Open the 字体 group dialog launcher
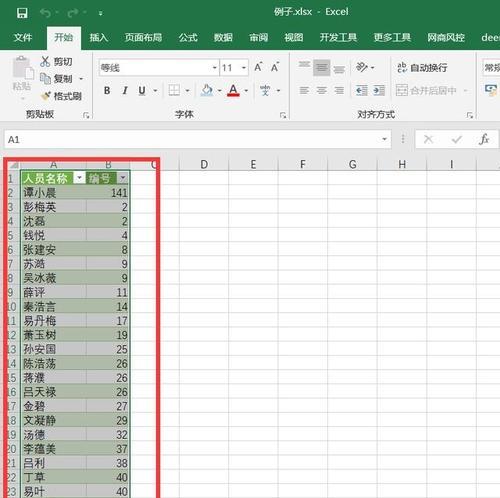This screenshot has width=500, height=498. [283, 115]
